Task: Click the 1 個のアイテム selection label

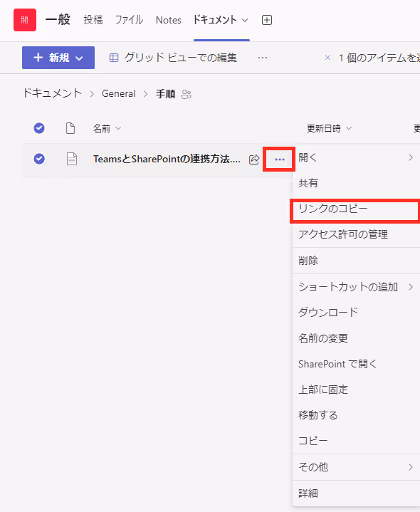Action: [x=379, y=58]
